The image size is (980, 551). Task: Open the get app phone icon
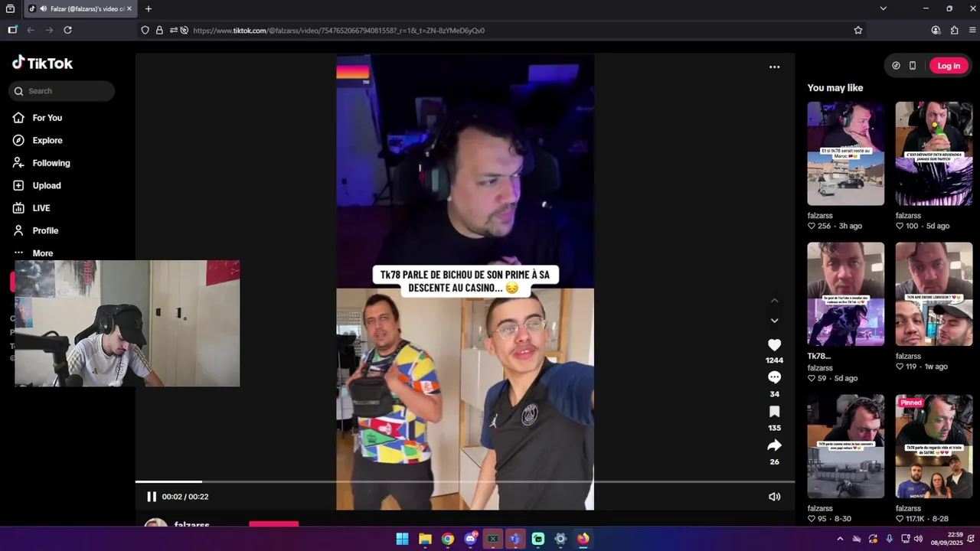point(913,66)
